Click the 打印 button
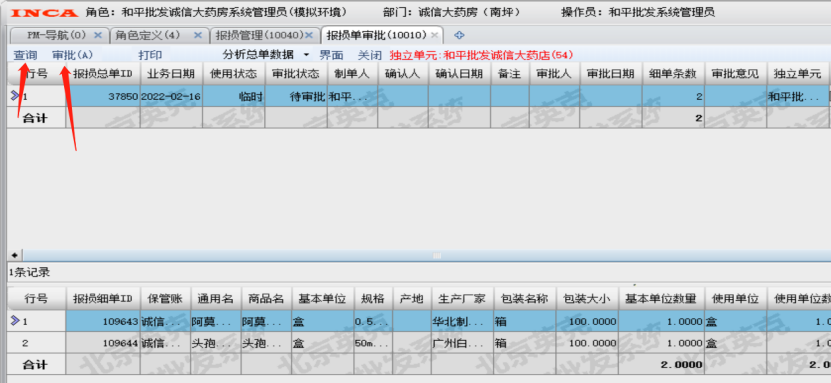 click(x=150, y=55)
